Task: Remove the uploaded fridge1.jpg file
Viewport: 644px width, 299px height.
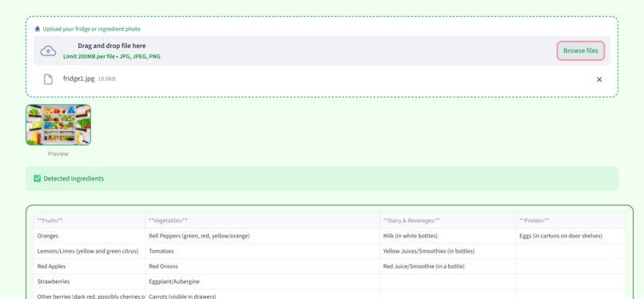Action: click(598, 79)
